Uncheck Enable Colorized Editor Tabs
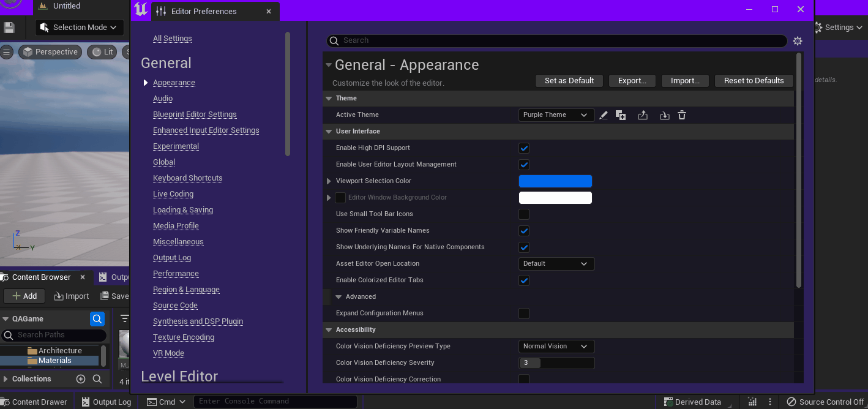The image size is (868, 409). (x=524, y=280)
